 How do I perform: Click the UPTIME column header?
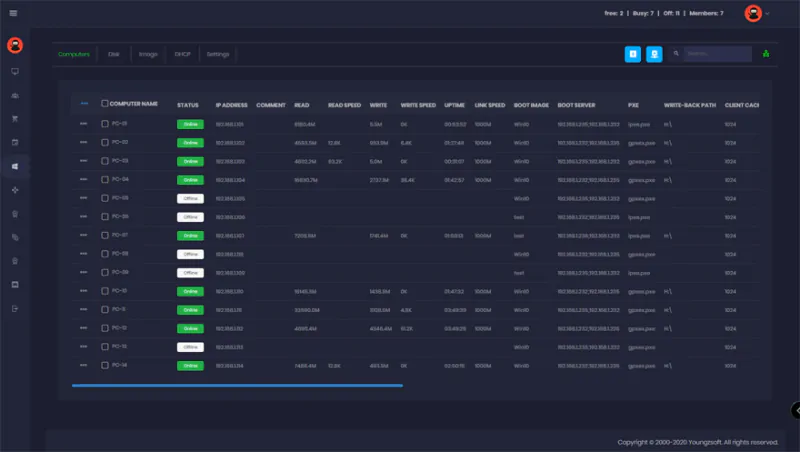[x=454, y=105]
